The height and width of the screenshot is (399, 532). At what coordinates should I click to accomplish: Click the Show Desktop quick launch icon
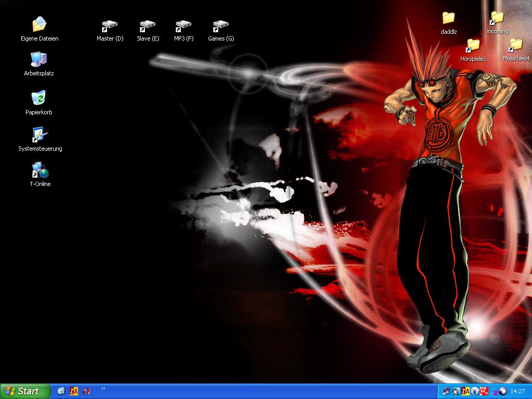(x=61, y=391)
